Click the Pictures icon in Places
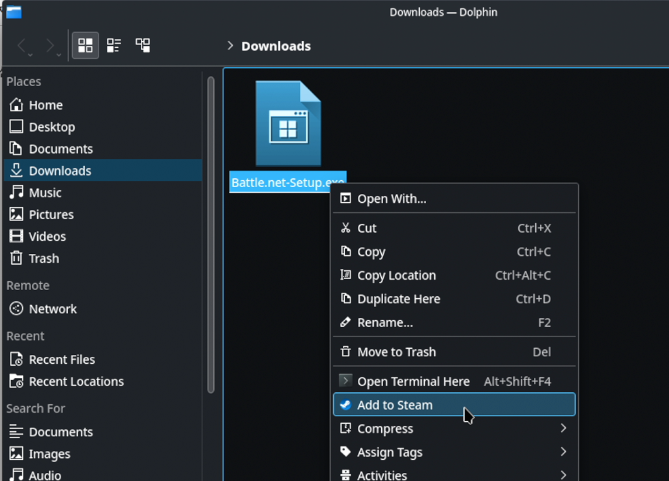Image resolution: width=669 pixels, height=481 pixels. 16,214
